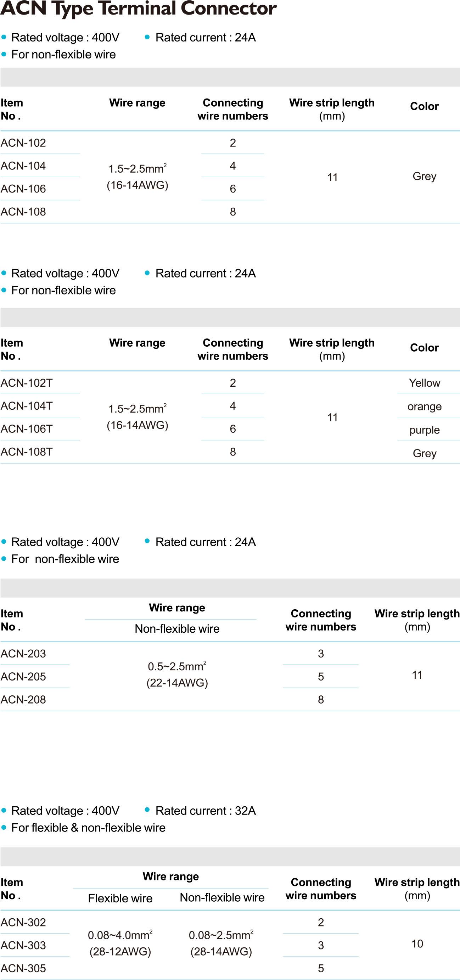Click the purple color cell

tap(424, 430)
